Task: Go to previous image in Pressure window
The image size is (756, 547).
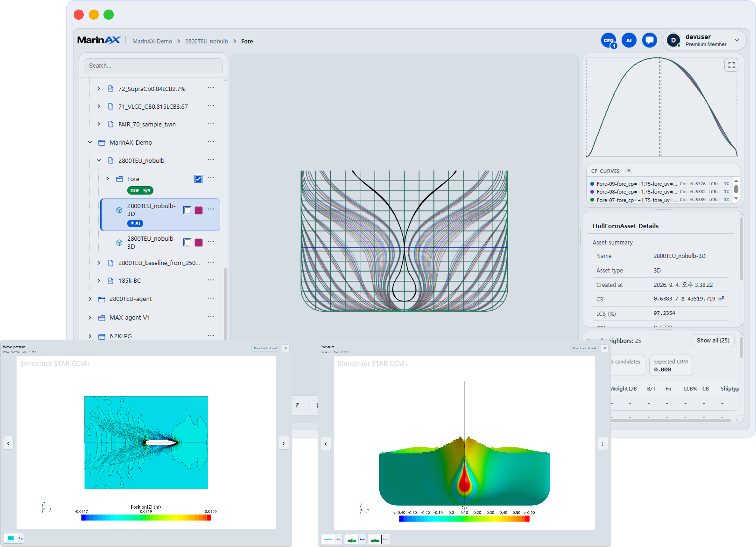Action: coord(326,444)
